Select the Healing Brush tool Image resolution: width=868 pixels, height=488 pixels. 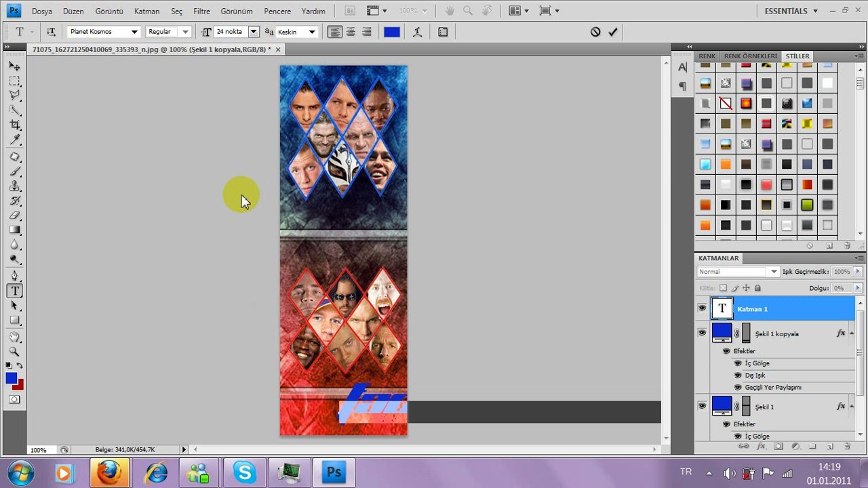pos(14,157)
